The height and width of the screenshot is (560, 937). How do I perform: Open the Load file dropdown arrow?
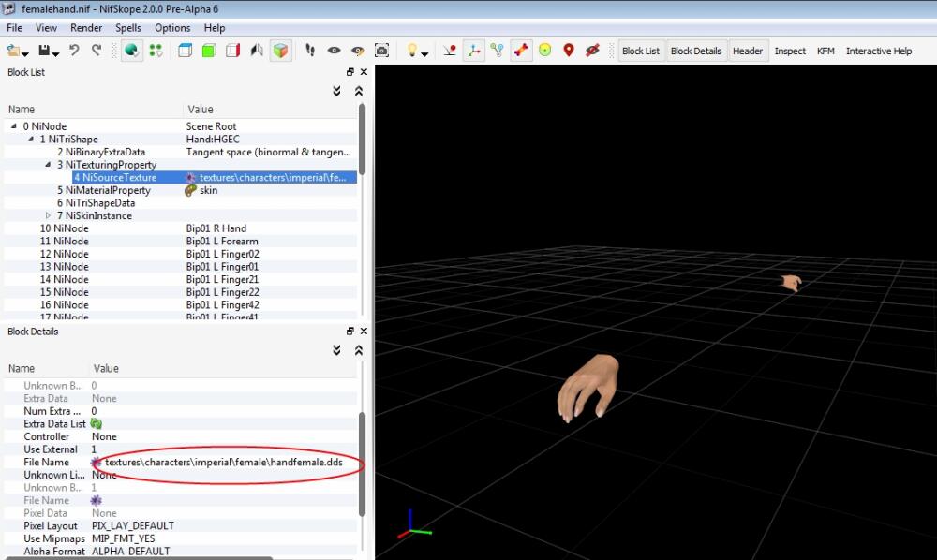25,54
